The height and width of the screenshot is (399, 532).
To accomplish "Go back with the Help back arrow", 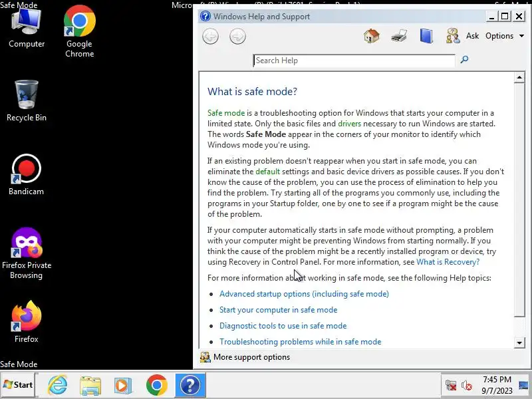I will click(x=210, y=37).
